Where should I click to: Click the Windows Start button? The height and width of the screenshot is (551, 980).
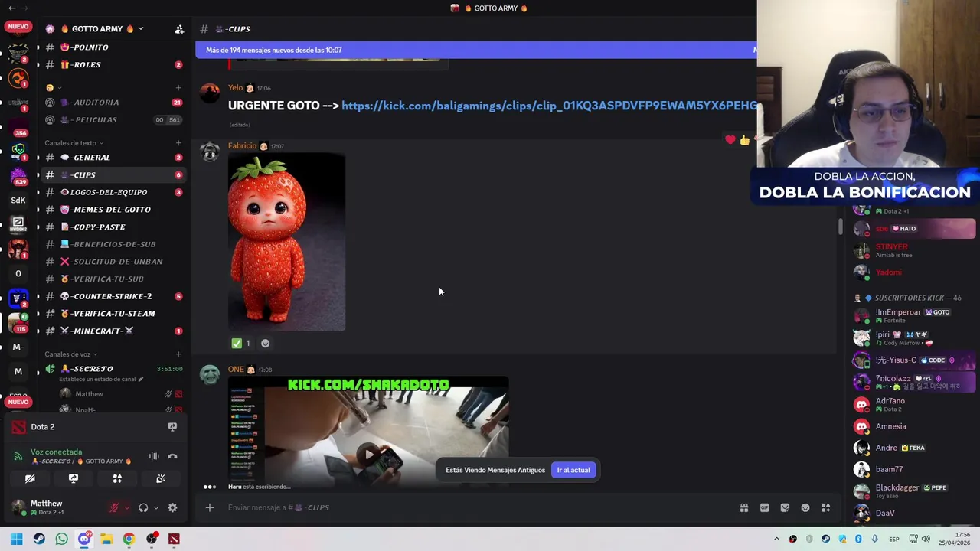click(x=16, y=539)
